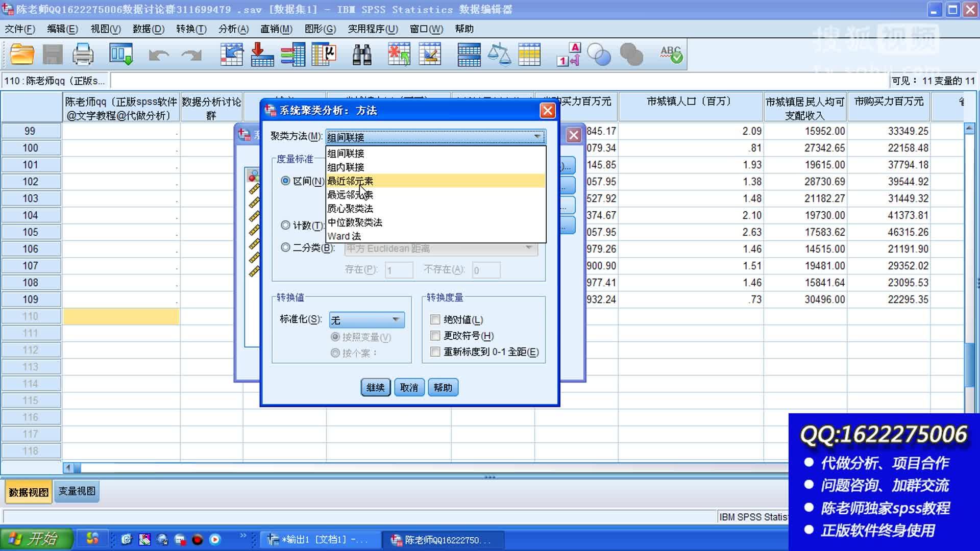Click the Print icon in the toolbar

[83, 54]
